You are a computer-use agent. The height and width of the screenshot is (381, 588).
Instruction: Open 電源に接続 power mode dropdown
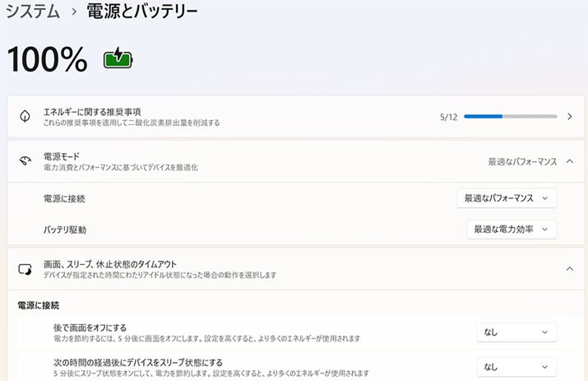coord(507,198)
